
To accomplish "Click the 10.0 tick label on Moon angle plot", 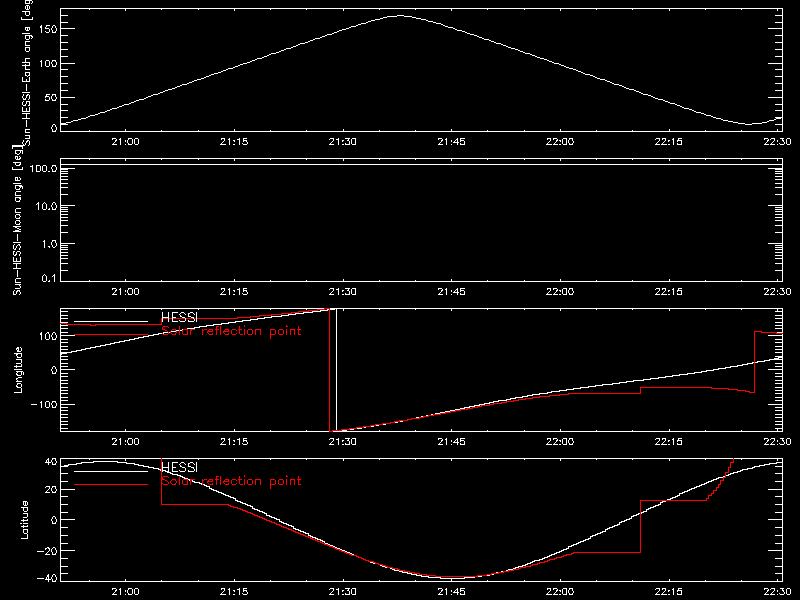I will point(46,206).
